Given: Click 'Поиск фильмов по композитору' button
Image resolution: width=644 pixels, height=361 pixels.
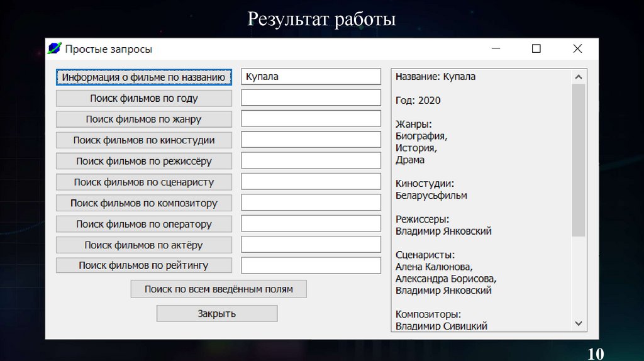Looking at the screenshot, I should click(x=144, y=203).
